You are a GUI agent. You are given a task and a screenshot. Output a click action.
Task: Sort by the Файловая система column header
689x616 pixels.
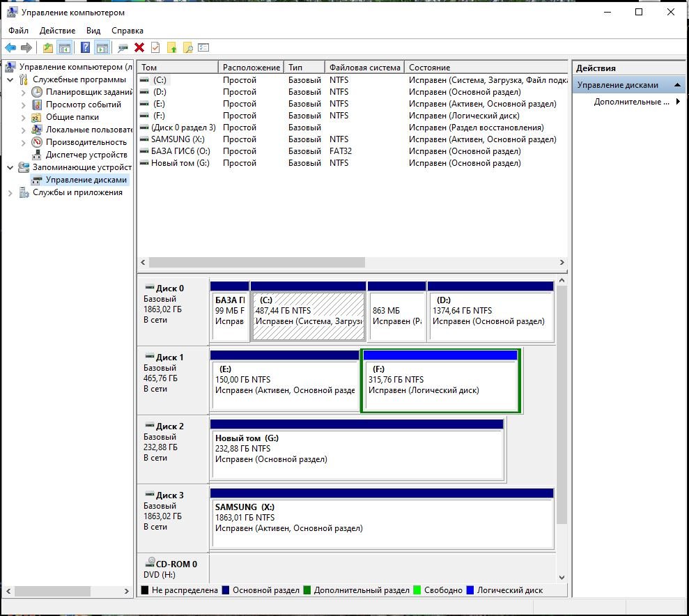[x=364, y=68]
